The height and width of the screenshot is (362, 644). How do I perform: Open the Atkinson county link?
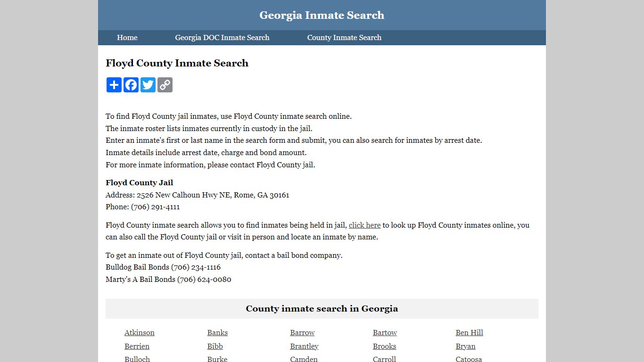coord(140,332)
